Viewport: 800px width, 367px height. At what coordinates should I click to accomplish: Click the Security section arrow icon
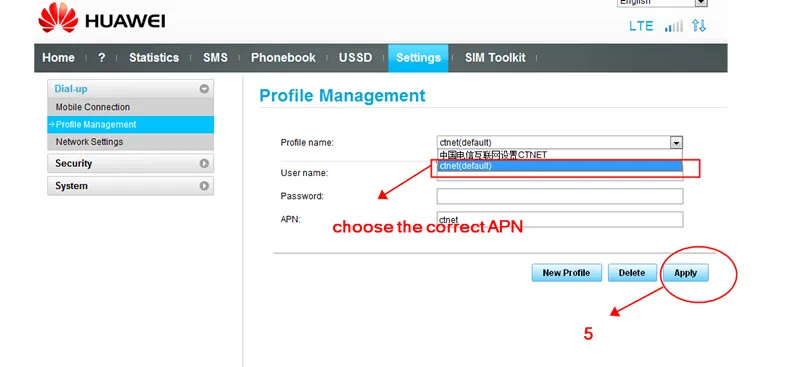pos(204,163)
